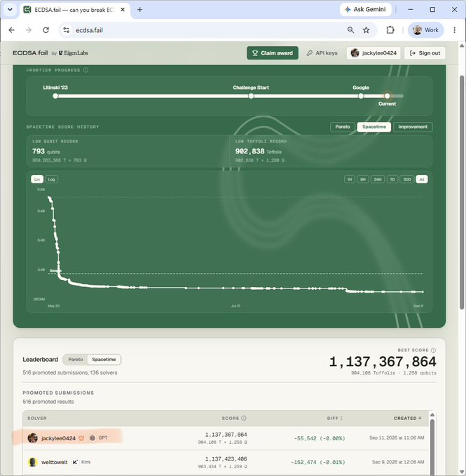Screen dimensions: 466x476
Task: Open the EigenLabs link
Action: click(x=74, y=53)
